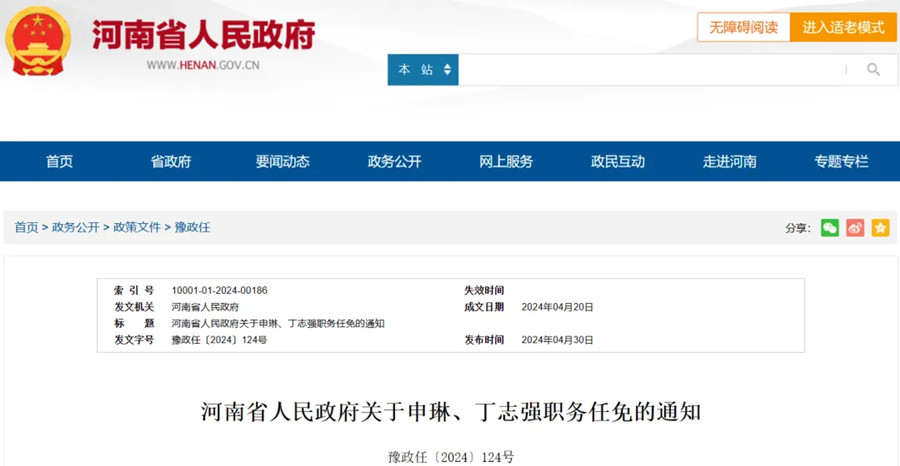This screenshot has width=900, height=466.
Task: Open the 要闻动态 navigation tab
Action: 282,162
